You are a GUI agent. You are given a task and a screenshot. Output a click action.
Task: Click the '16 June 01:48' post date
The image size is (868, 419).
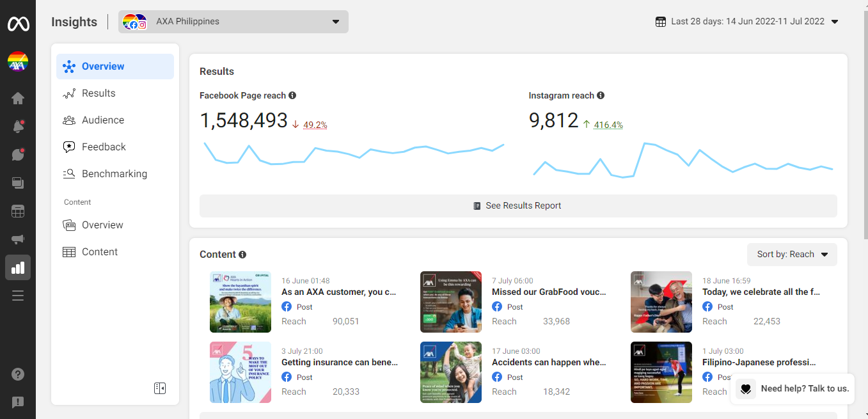click(306, 281)
